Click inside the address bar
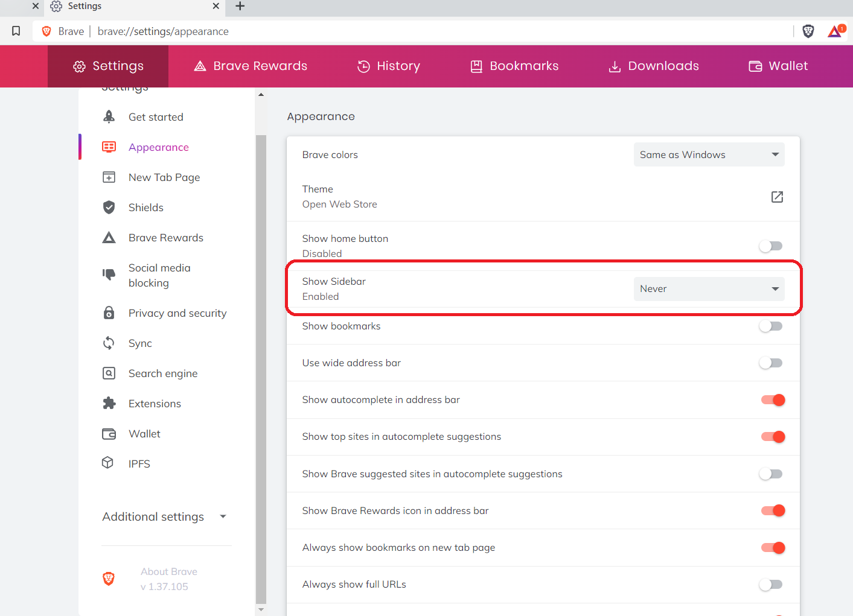This screenshot has width=853, height=616. pyautogui.click(x=362, y=31)
